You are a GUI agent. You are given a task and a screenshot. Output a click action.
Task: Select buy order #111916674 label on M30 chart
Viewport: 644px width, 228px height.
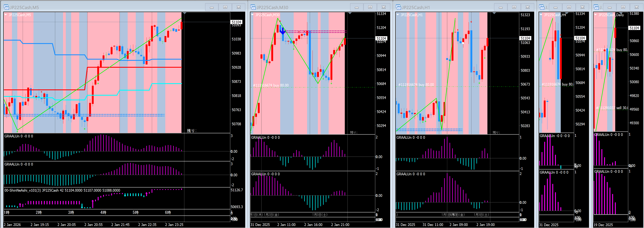click(x=271, y=85)
